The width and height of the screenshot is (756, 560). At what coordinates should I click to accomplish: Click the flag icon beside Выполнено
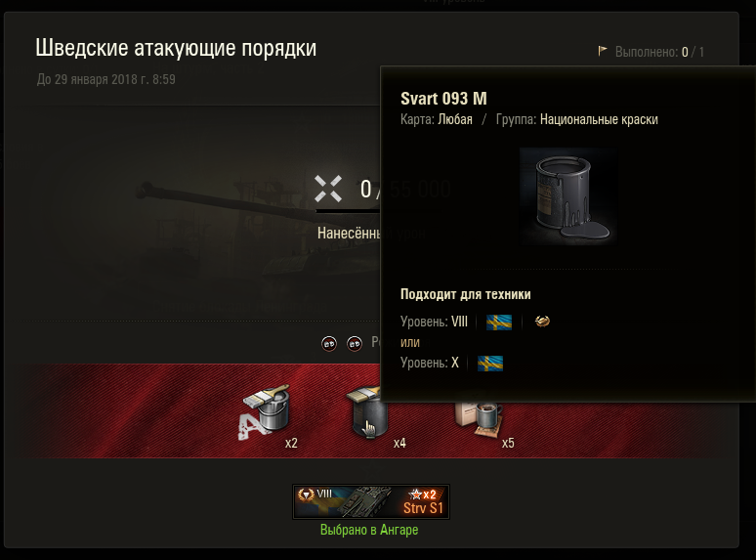tap(603, 51)
